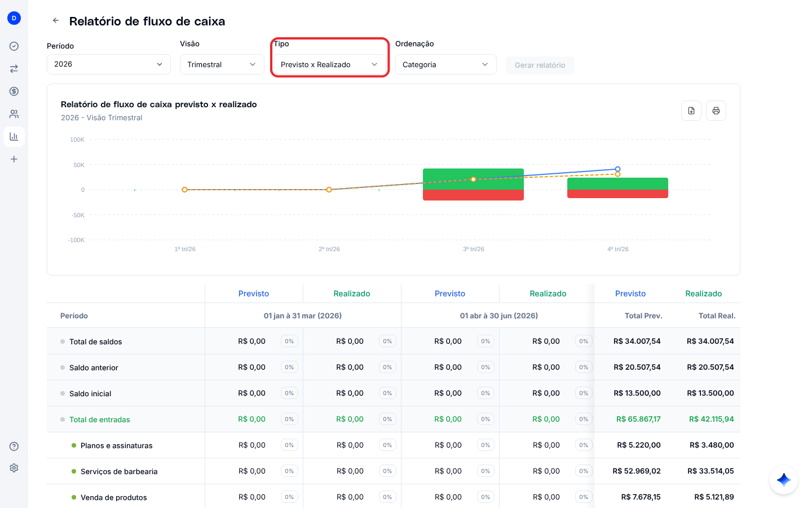812x508 pixels.
Task: Open the Tipo dropdown Previsto x Realizado
Action: [x=330, y=64]
